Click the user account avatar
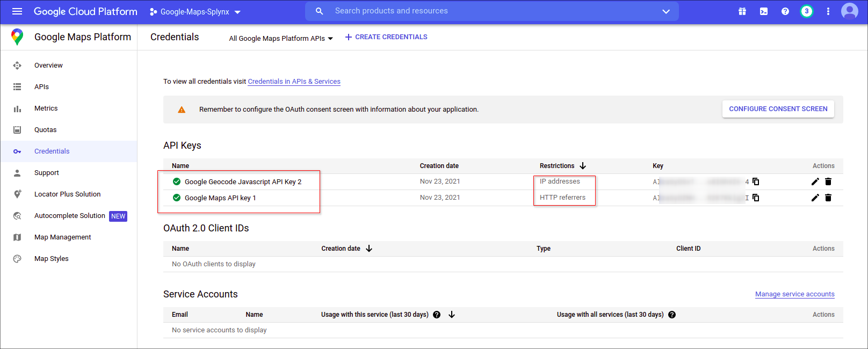Screen dimensions: 868x349 point(849,11)
